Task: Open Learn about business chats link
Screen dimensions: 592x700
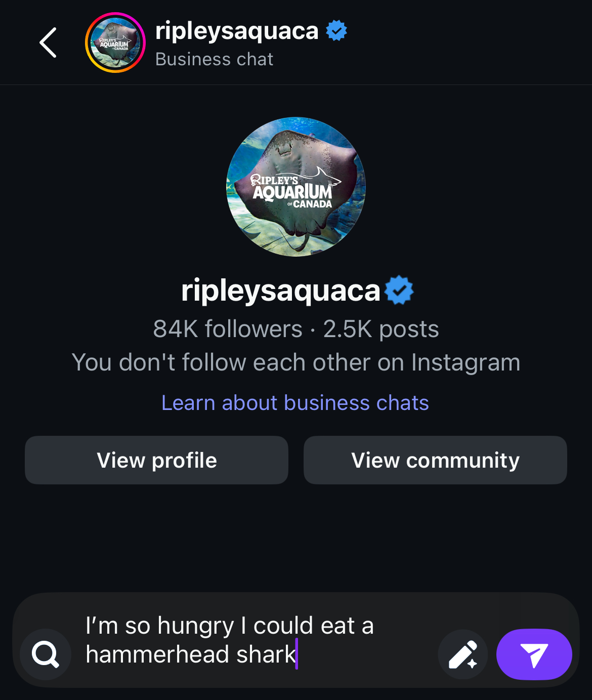Action: click(x=295, y=403)
